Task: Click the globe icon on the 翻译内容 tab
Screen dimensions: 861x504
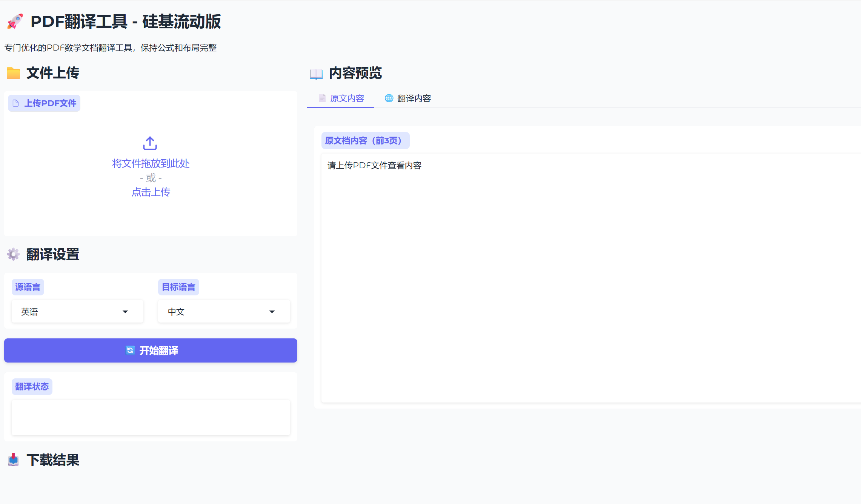Action: (x=389, y=98)
